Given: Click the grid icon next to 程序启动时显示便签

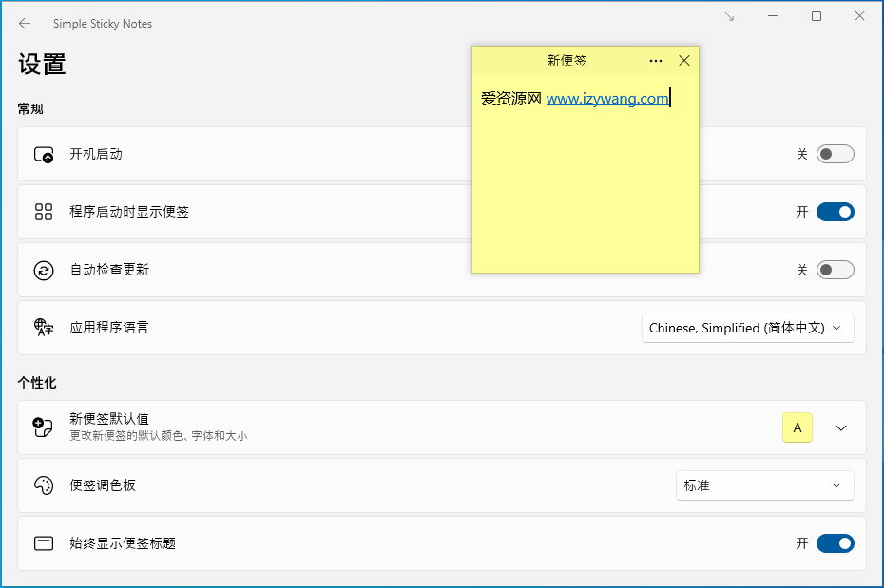Looking at the screenshot, I should pyautogui.click(x=44, y=211).
